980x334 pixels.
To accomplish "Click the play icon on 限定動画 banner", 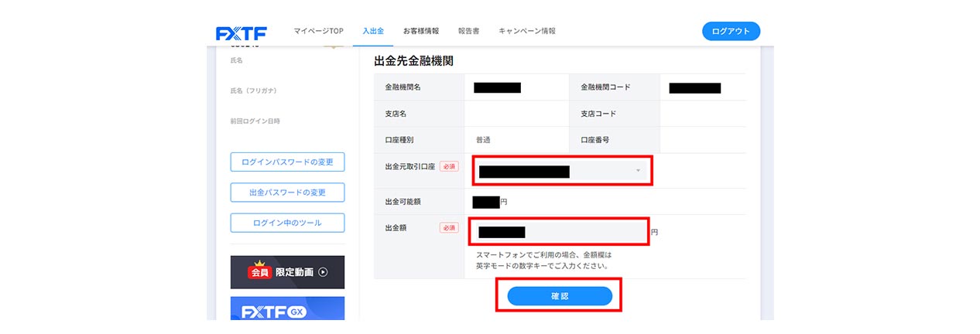I will [x=323, y=272].
